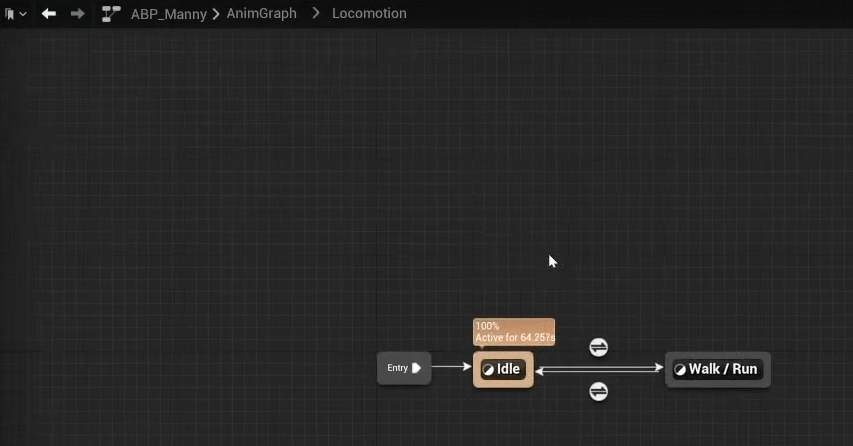
Task: Click the graph icon before ABP_Manny
Action: pyautogui.click(x=111, y=14)
